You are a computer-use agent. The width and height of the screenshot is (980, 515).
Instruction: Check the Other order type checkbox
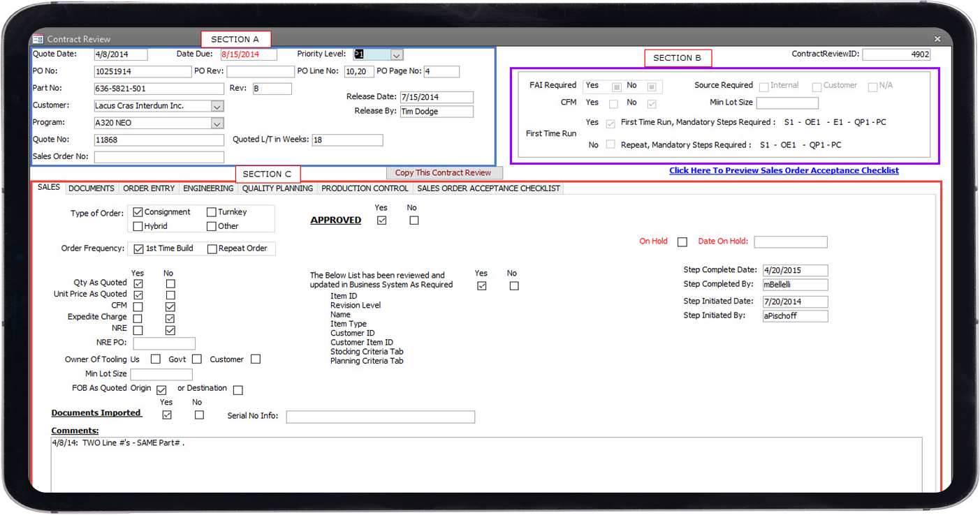[212, 227]
